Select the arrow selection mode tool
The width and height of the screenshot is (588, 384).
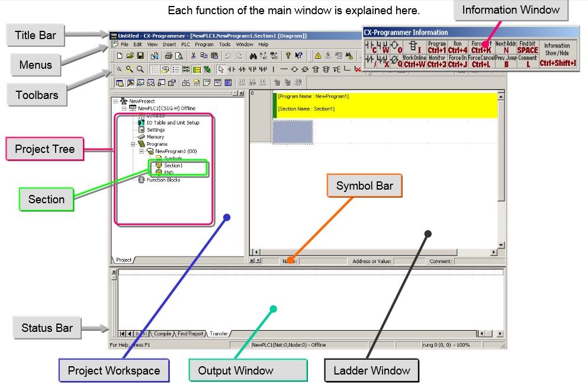pos(221,69)
